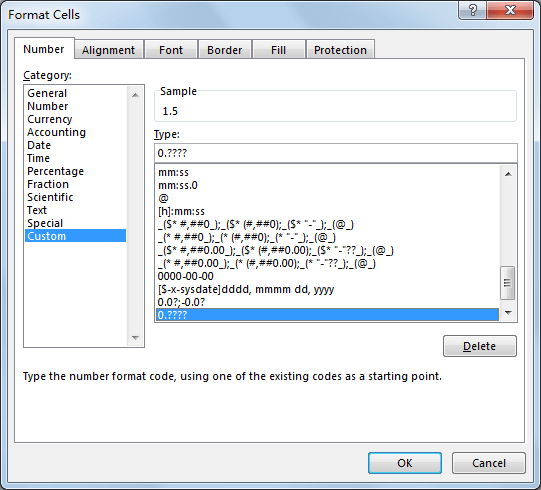This screenshot has width=541, height=490.
Task: Click category list scroll down arrow
Action: (x=136, y=338)
